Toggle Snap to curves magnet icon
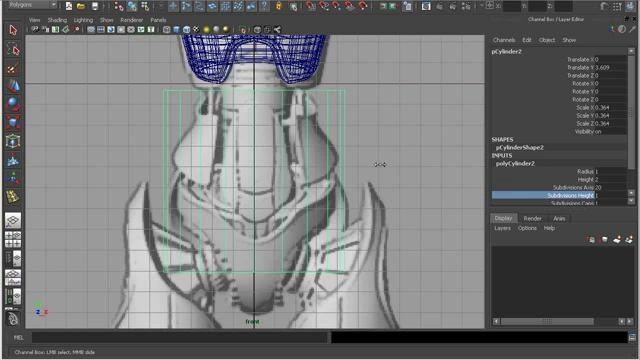 tap(324, 6)
